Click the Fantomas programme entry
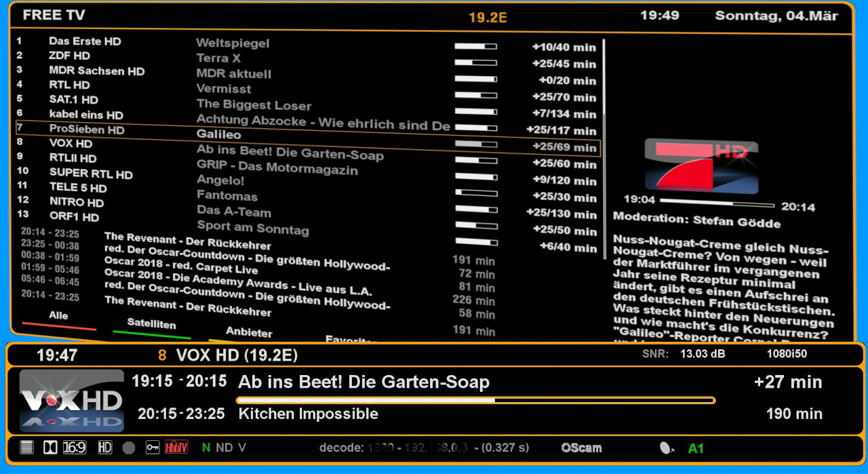 [x=227, y=196]
